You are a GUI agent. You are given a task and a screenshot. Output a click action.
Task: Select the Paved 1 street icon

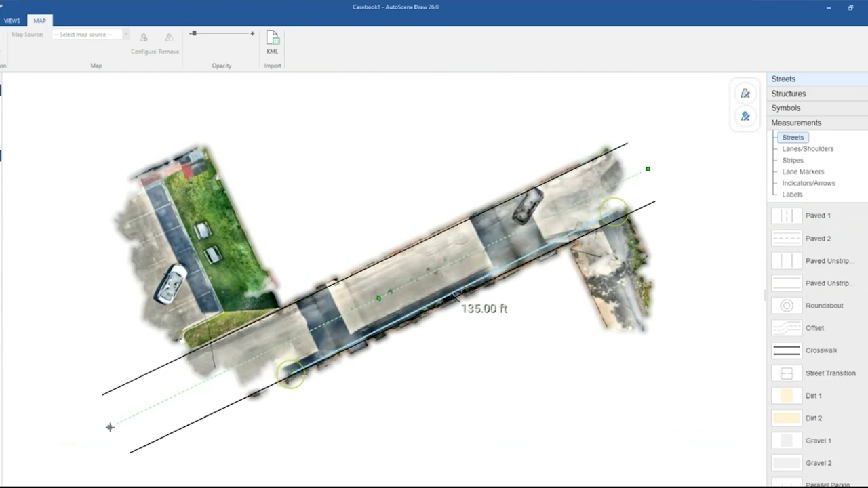coord(787,216)
